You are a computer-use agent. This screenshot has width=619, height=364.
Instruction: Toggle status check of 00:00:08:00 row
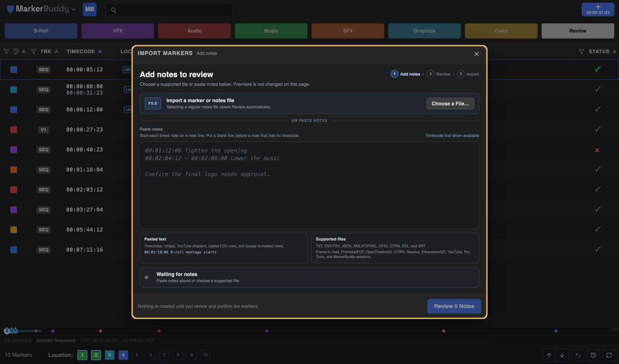598,89
